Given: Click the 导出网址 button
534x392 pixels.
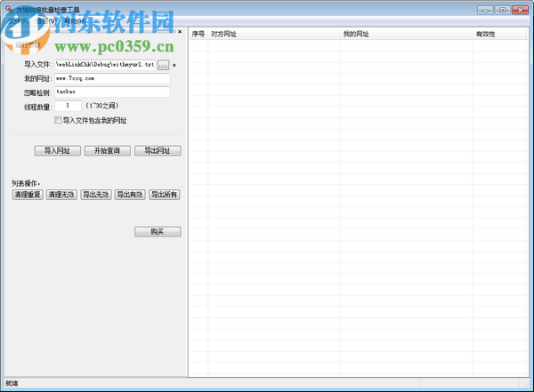Looking at the screenshot, I should click(158, 151).
